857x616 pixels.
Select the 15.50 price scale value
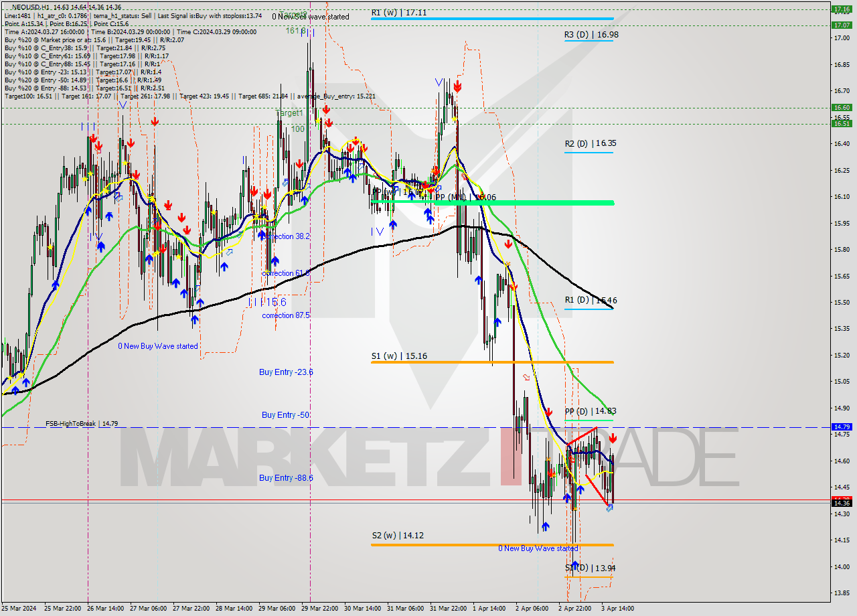842,303
